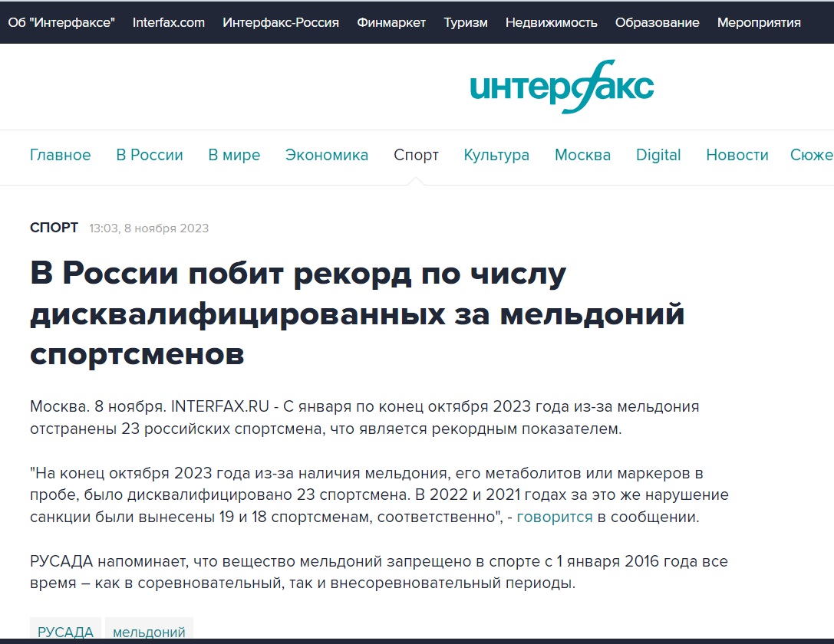This screenshot has height=644, width=834.
Task: Select the Digital navigation tab
Action: tap(658, 155)
